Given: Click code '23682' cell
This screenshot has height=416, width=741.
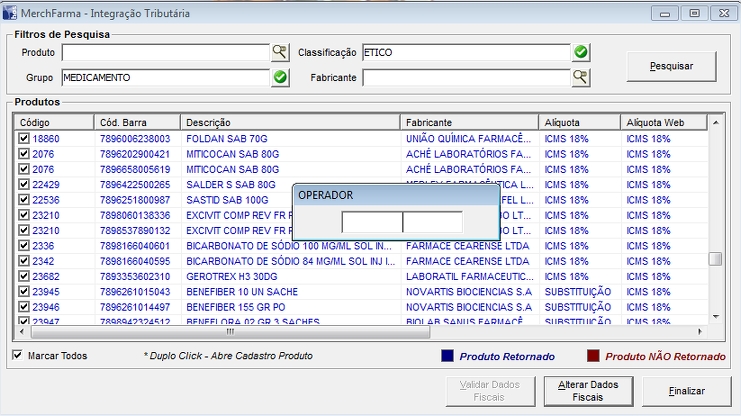Looking at the screenshot, I should [x=46, y=276].
